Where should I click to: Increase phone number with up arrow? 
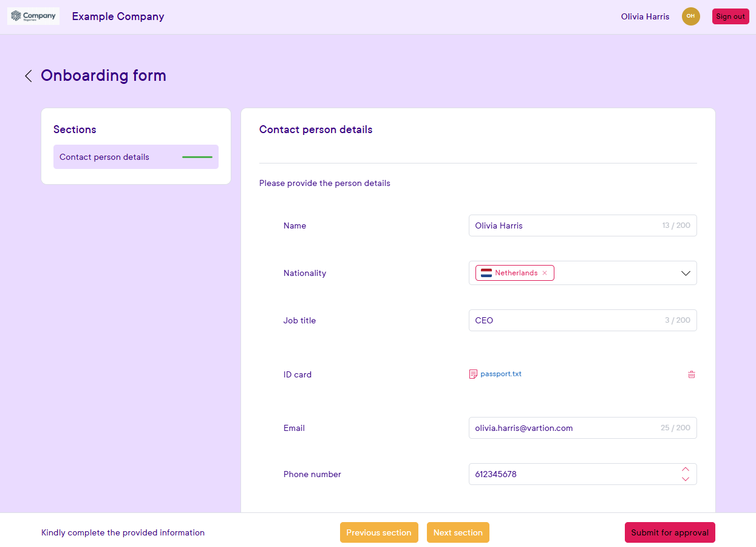tap(686, 469)
